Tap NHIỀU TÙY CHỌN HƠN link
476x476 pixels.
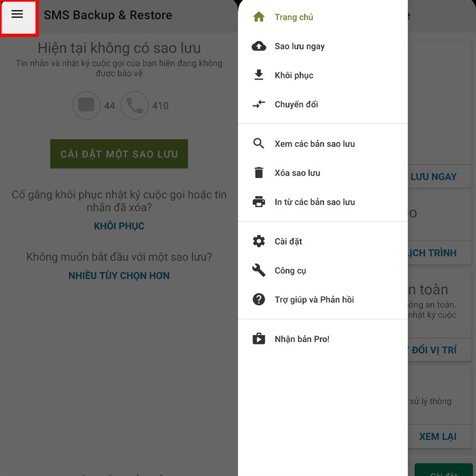(119, 275)
